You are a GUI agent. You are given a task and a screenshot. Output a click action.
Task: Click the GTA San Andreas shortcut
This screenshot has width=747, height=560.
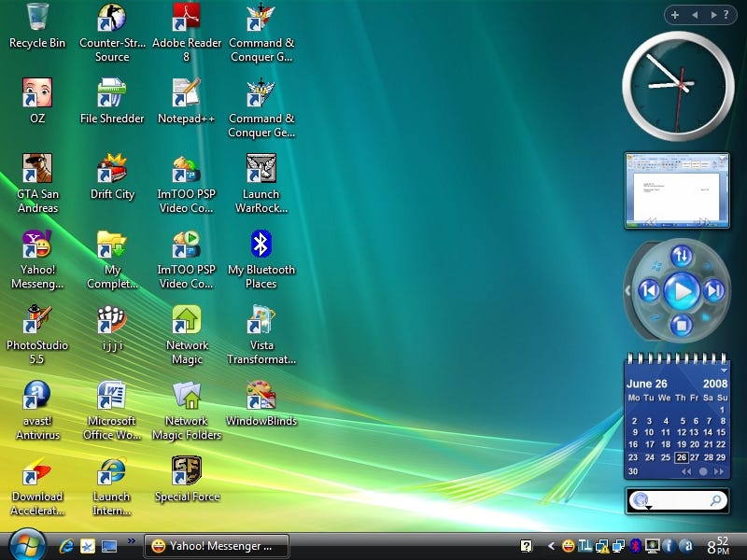[37, 169]
